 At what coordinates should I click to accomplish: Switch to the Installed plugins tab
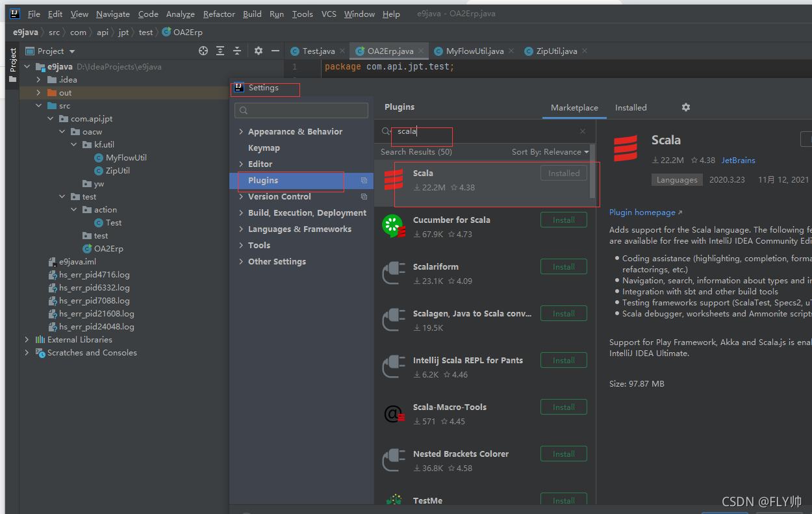click(x=631, y=108)
